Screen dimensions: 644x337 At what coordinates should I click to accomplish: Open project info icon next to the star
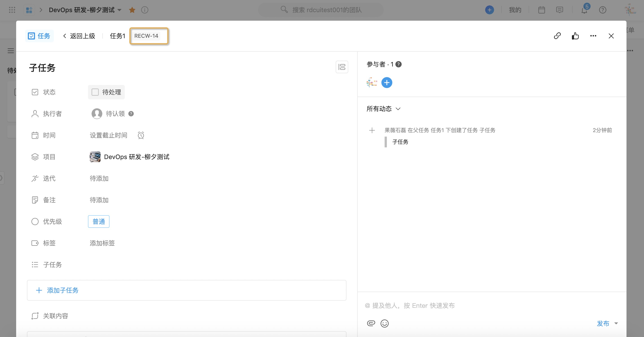tap(145, 10)
